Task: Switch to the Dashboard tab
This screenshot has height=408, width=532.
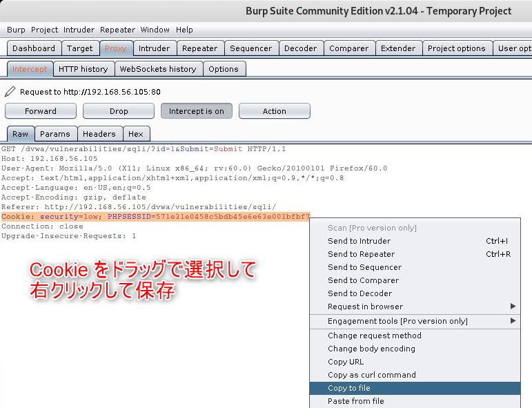Action: click(34, 48)
